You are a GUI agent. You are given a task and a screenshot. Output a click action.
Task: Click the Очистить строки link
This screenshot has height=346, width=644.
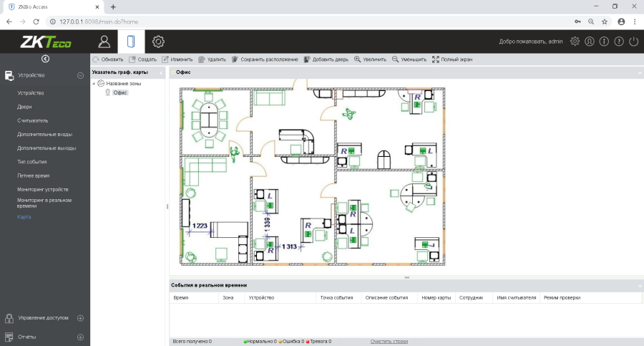(x=389, y=341)
